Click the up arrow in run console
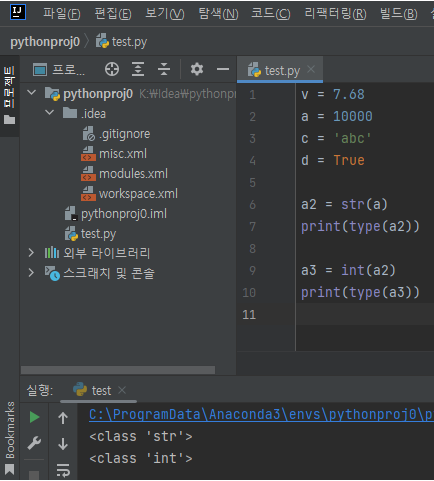Screen dimensions: 434x481 63,418
